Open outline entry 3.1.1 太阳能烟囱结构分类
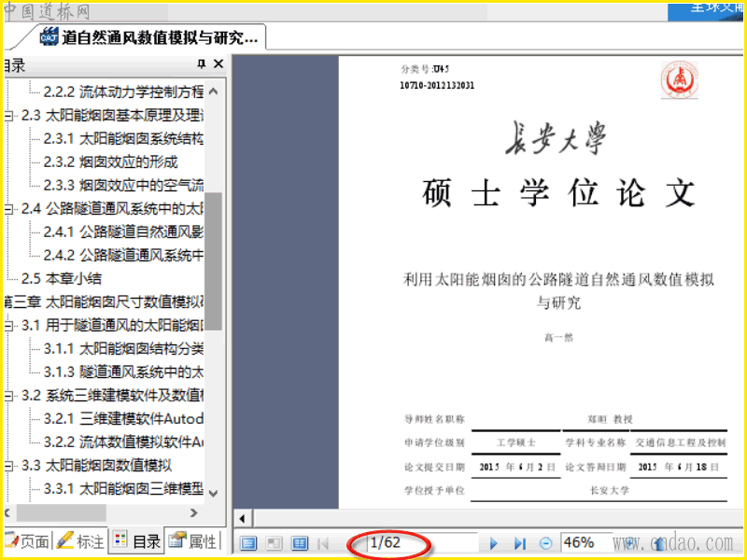 tap(123, 348)
